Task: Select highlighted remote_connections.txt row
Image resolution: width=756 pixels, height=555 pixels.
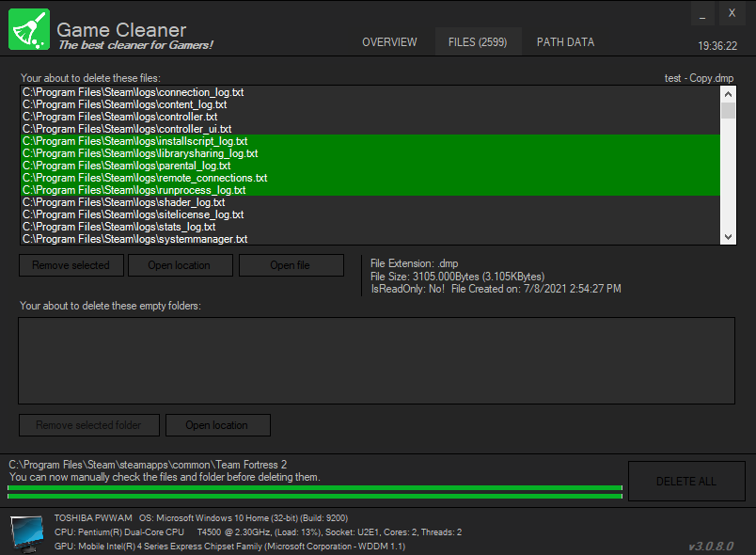Action: pyautogui.click(x=370, y=178)
